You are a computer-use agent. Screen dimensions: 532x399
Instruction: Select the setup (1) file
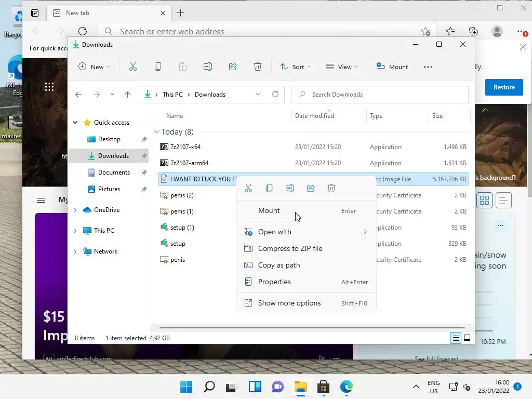182,228
